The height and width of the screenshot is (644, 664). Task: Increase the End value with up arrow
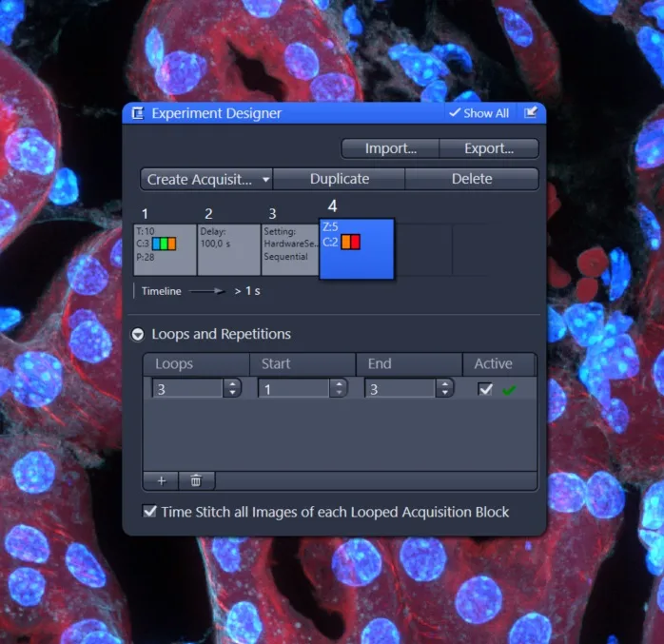tap(444, 384)
